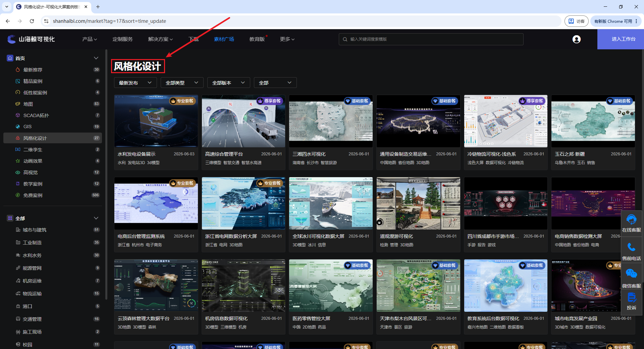Click the 山海鲸可视化 logo icon

(x=11, y=39)
